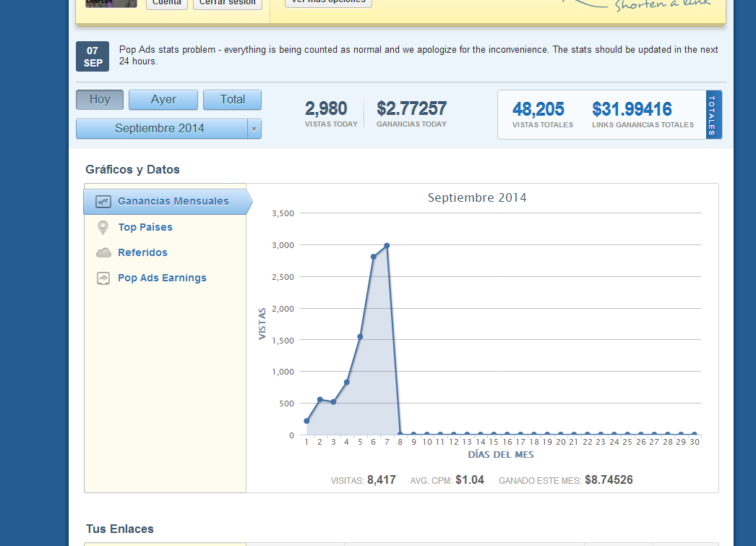
Task: Open the Cuenta button
Action: (x=167, y=3)
